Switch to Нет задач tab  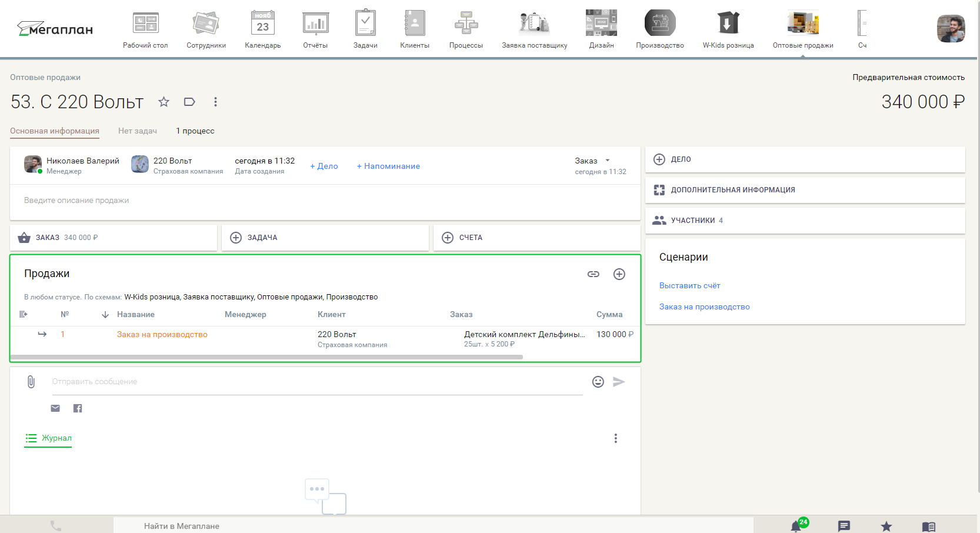click(x=138, y=131)
